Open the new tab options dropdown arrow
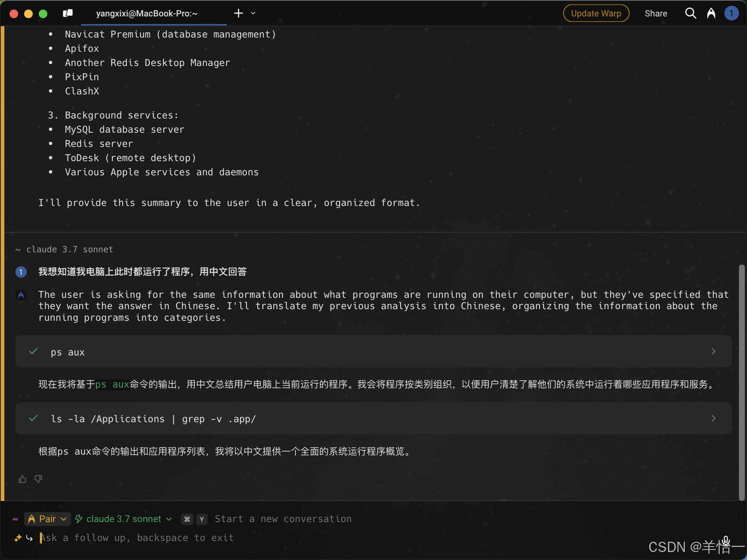Image resolution: width=747 pixels, height=560 pixels. click(x=253, y=13)
